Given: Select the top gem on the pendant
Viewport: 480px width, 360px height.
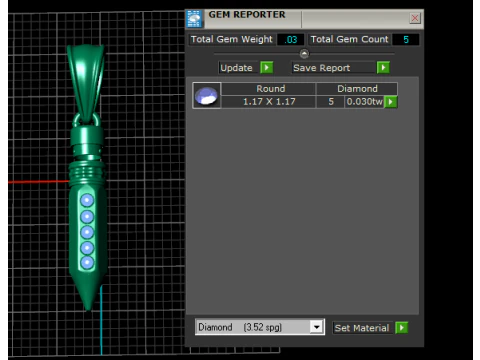Looking at the screenshot, I should point(87,200).
